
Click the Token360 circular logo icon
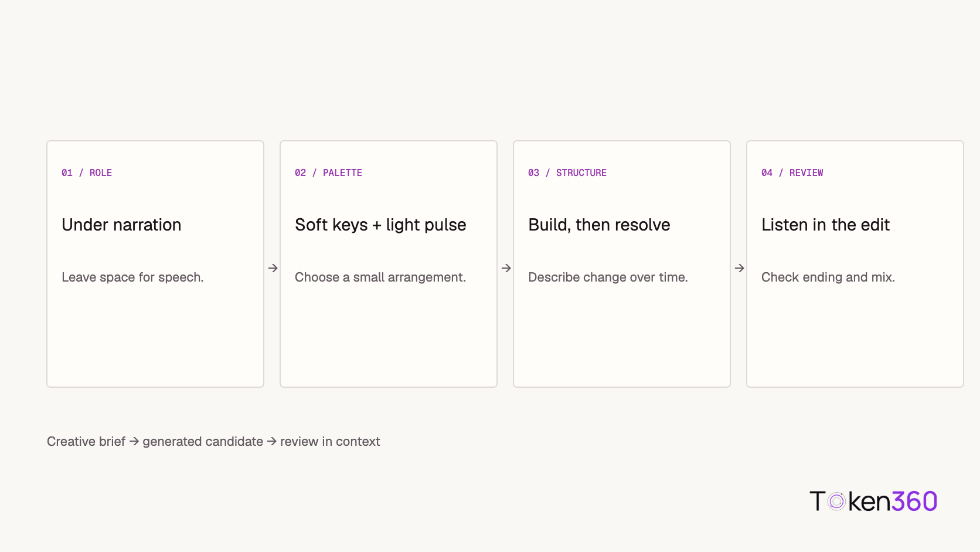tap(836, 502)
